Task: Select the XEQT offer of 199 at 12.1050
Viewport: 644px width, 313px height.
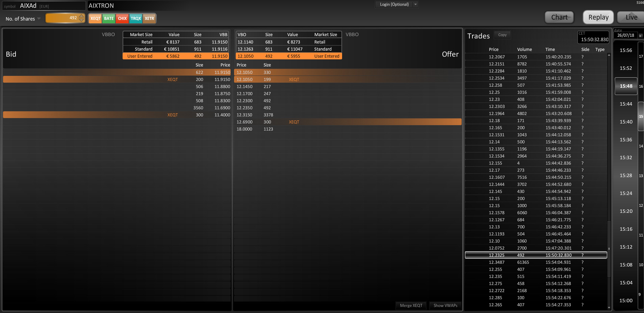Action: tap(348, 80)
